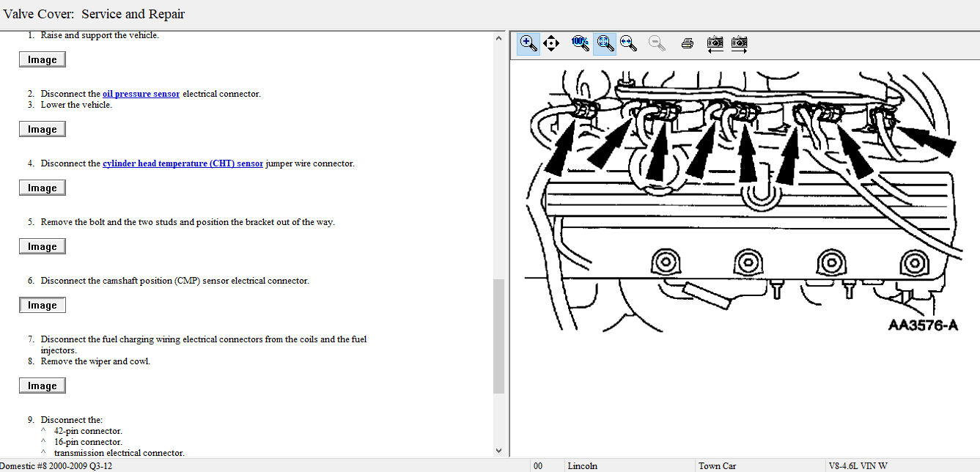The width and height of the screenshot is (980, 472).
Task: Click '16-pin connector.' list item
Action: point(88,442)
